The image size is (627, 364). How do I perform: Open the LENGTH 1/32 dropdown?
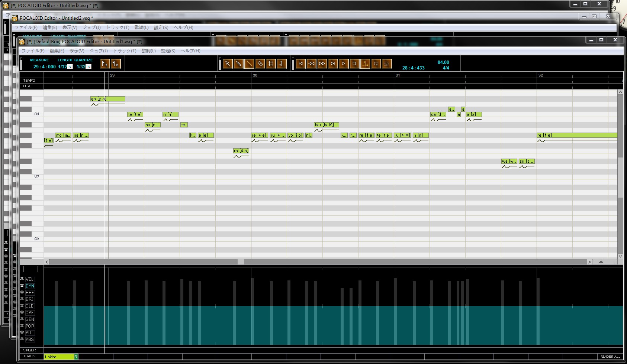(x=70, y=67)
